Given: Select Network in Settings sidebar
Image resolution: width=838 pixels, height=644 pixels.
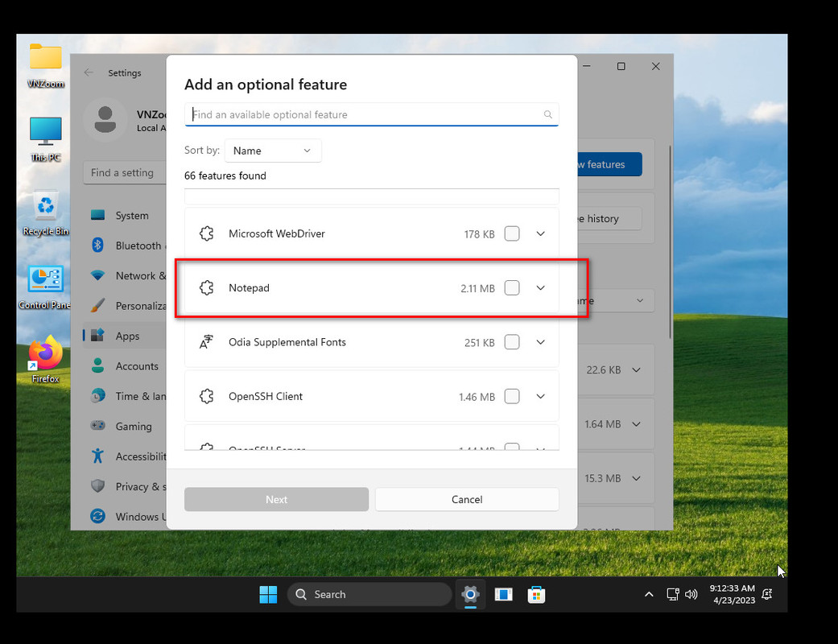Looking at the screenshot, I should [x=126, y=276].
